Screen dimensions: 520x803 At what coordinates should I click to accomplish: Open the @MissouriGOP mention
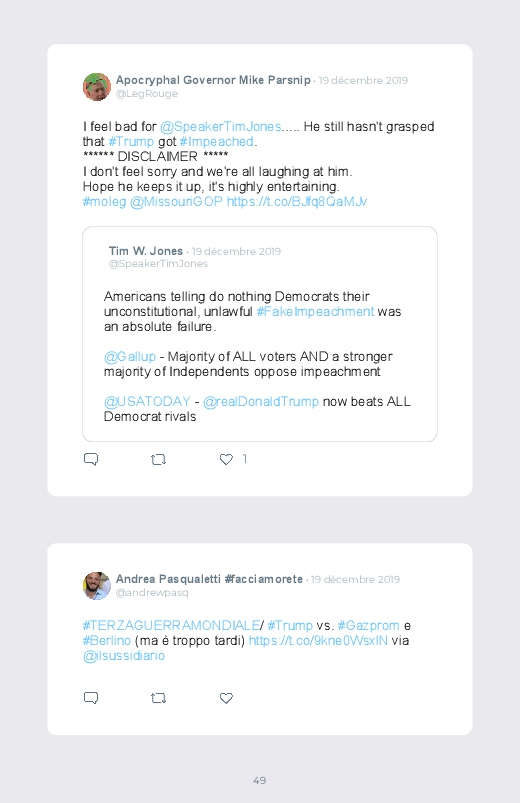tap(176, 202)
